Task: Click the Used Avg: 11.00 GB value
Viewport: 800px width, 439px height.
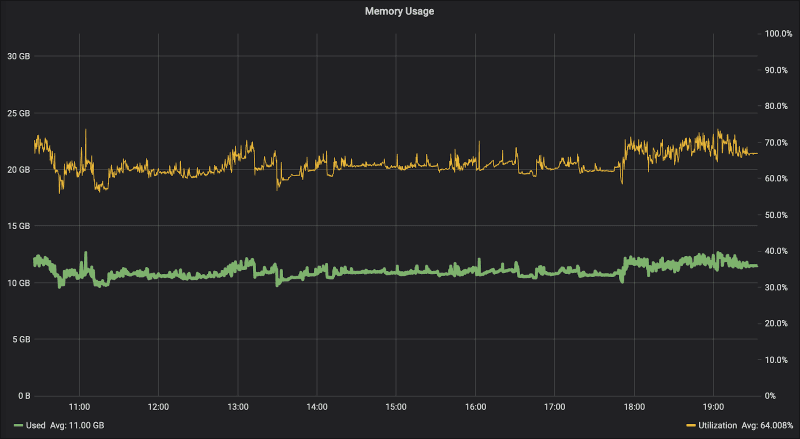Action: click(77, 425)
